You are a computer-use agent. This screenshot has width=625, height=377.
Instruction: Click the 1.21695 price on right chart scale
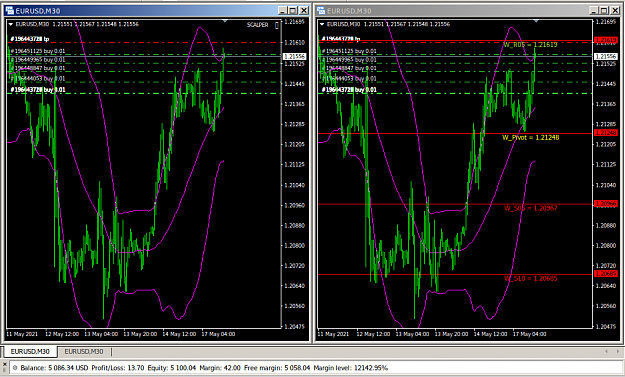pos(606,22)
